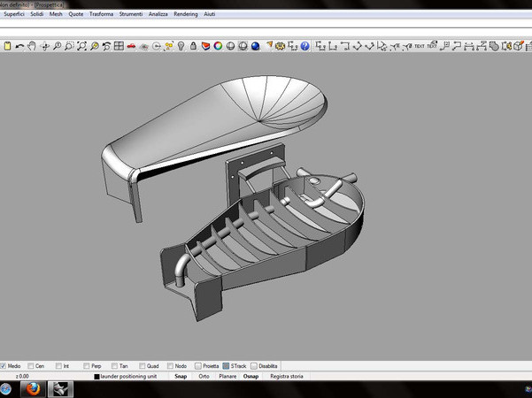Screen dimensions: 532x398
Task: Check the Disabilita osnap option
Action: pyautogui.click(x=255, y=365)
